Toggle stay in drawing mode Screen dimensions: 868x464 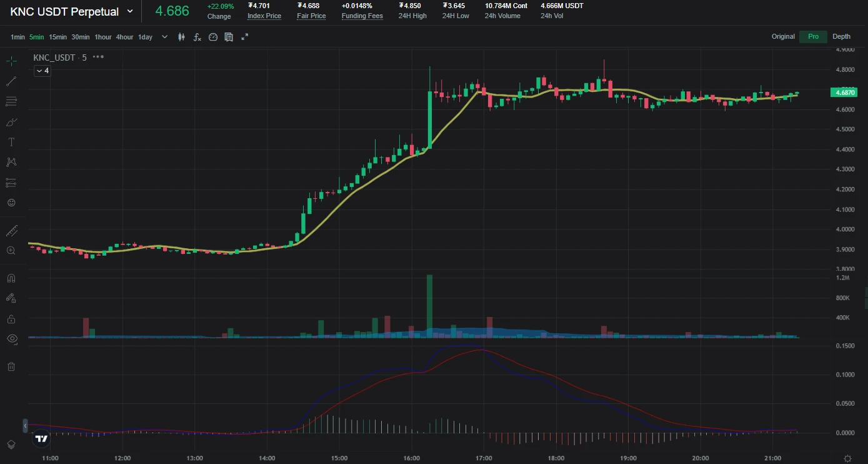coord(11,299)
